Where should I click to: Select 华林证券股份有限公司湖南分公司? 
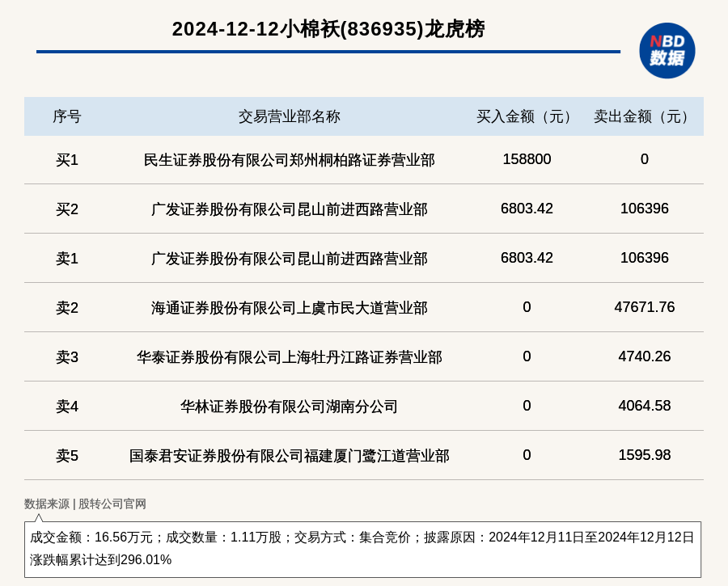coord(290,407)
